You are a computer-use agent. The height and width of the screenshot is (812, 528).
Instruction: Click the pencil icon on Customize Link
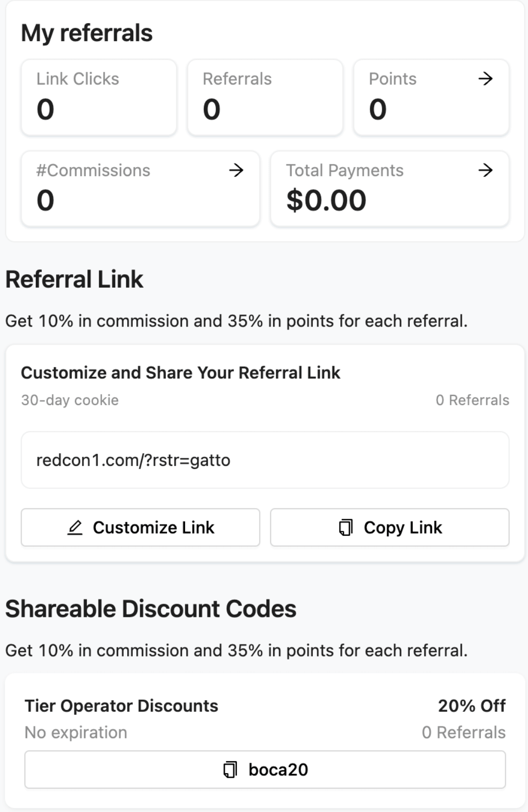75,527
